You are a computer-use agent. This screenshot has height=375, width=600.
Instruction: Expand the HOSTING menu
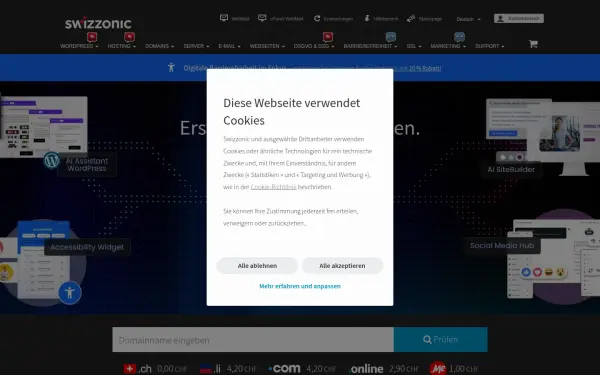(122, 46)
